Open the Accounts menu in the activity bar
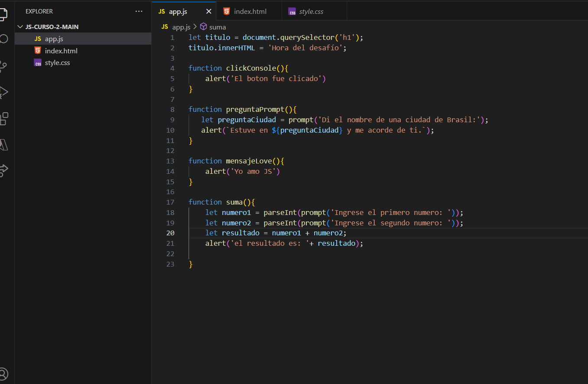The image size is (588, 384). pyautogui.click(x=3, y=374)
